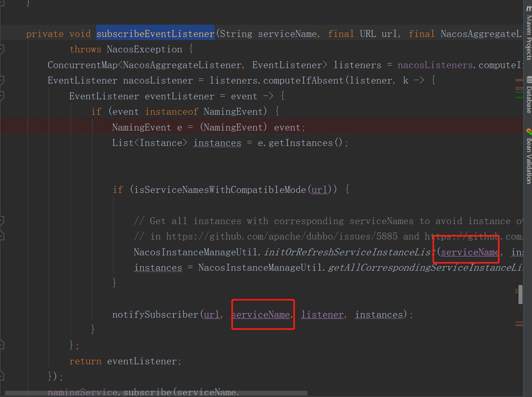
Task: Open the github.com/apache/dubbo/issues/5885 link in comment
Action: tap(282, 236)
